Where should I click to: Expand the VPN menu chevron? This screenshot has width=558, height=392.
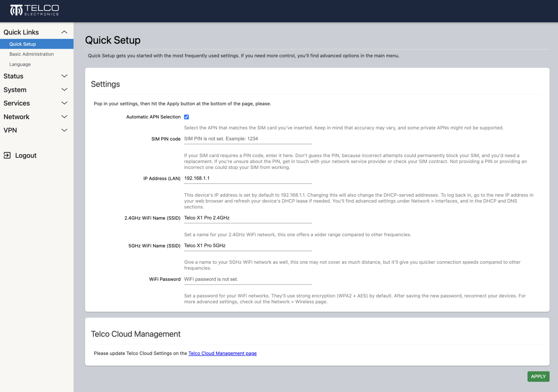[x=64, y=130]
